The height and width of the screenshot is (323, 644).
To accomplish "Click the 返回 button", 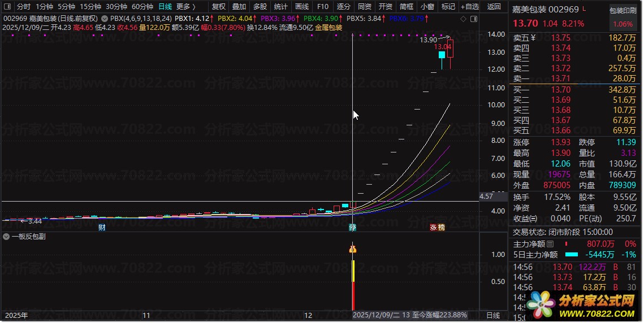I will [494, 7].
